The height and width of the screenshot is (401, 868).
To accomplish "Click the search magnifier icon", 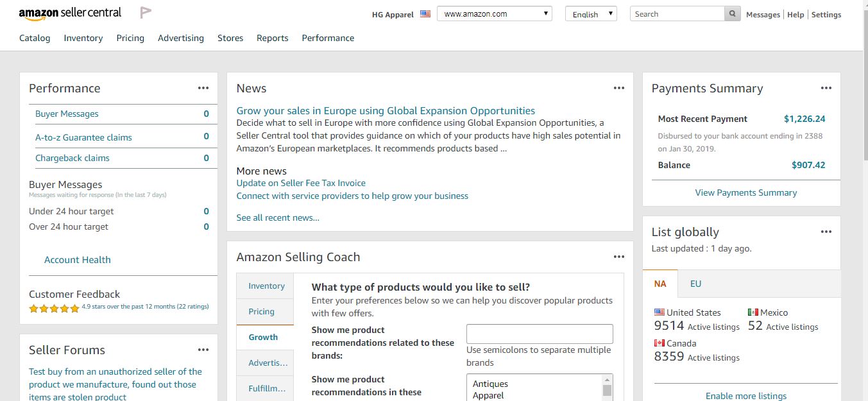I will click(733, 14).
